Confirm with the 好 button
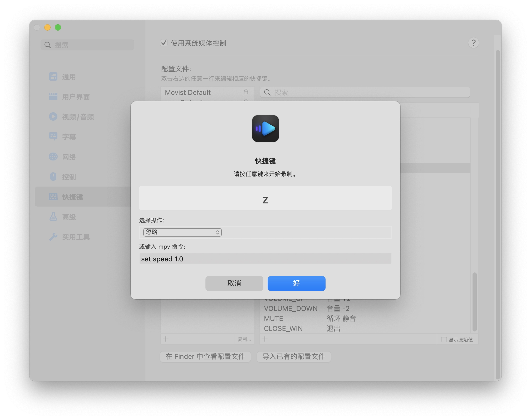The width and height of the screenshot is (531, 420). coord(296,283)
